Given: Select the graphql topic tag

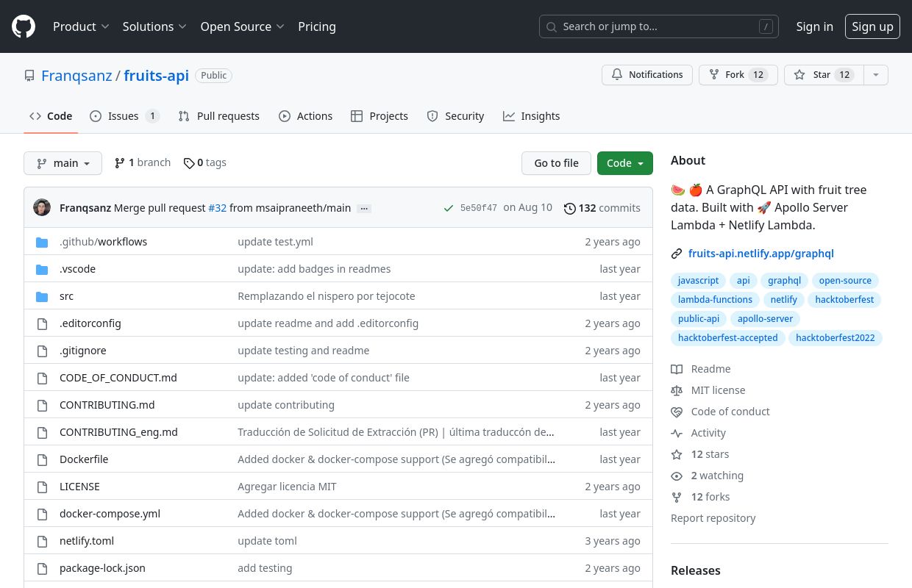Looking at the screenshot, I should click(x=784, y=281).
